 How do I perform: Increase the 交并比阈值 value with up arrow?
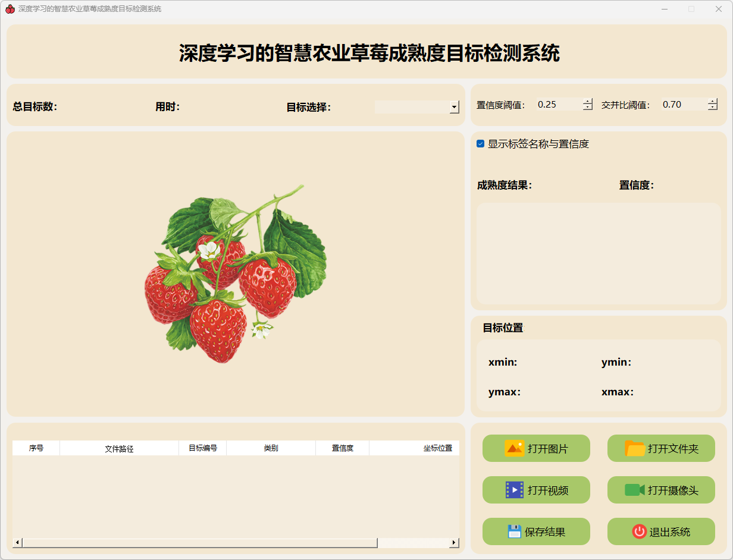(x=713, y=101)
